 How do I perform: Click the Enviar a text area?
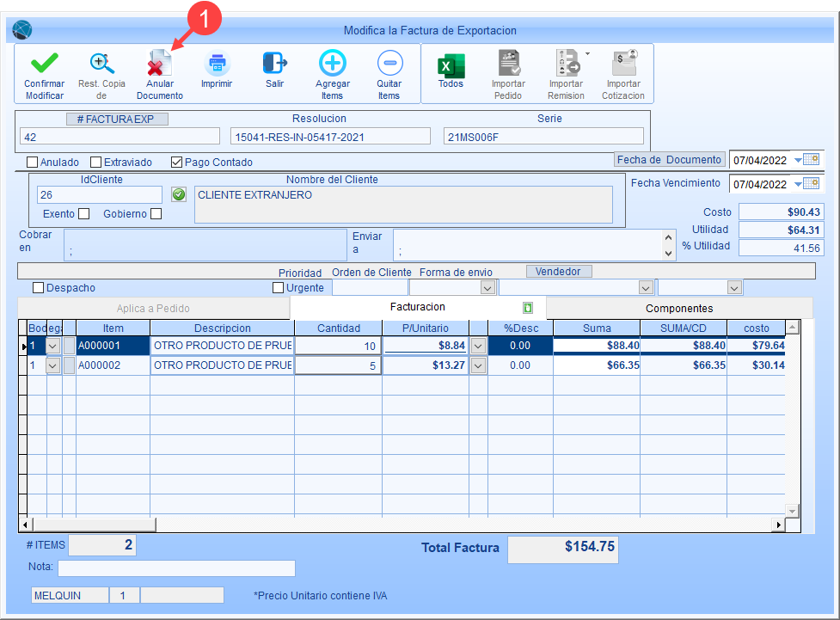[x=528, y=245]
